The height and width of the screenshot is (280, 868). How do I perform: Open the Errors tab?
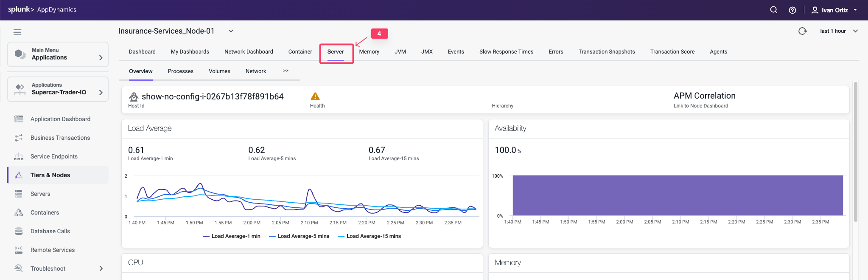point(556,52)
